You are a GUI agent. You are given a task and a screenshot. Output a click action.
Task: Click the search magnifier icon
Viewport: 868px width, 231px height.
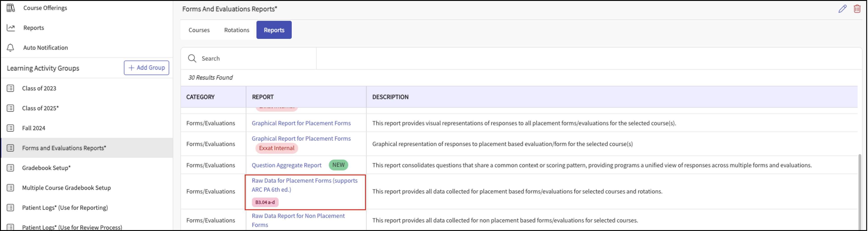(192, 58)
